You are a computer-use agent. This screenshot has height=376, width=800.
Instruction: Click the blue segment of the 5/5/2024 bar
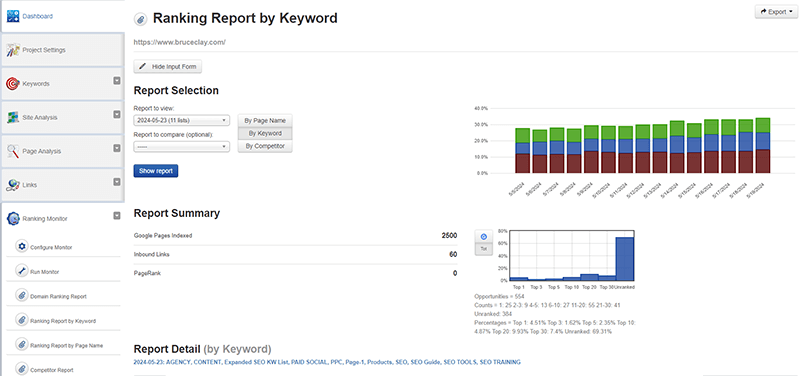click(522, 148)
